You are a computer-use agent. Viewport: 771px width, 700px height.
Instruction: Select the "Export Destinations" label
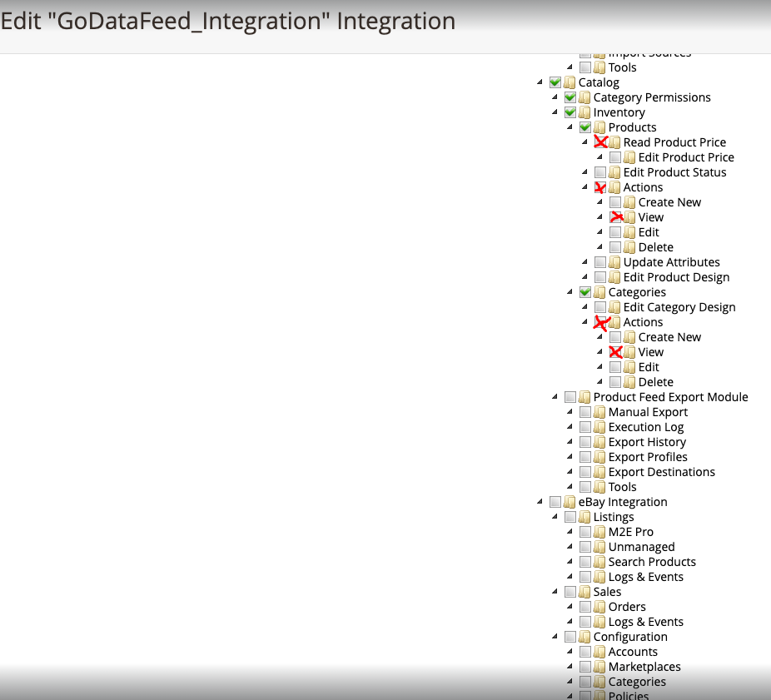(x=662, y=472)
